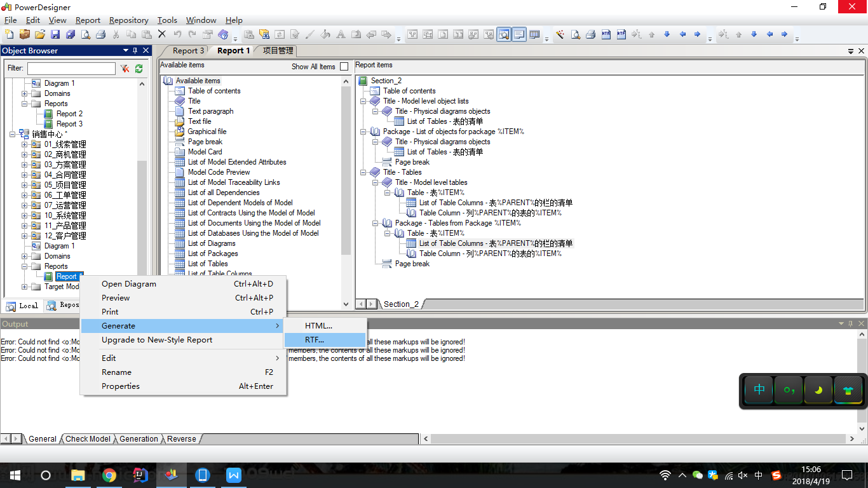The width and height of the screenshot is (868, 488).
Task: Open the Check Model output tab
Action: coord(88,439)
